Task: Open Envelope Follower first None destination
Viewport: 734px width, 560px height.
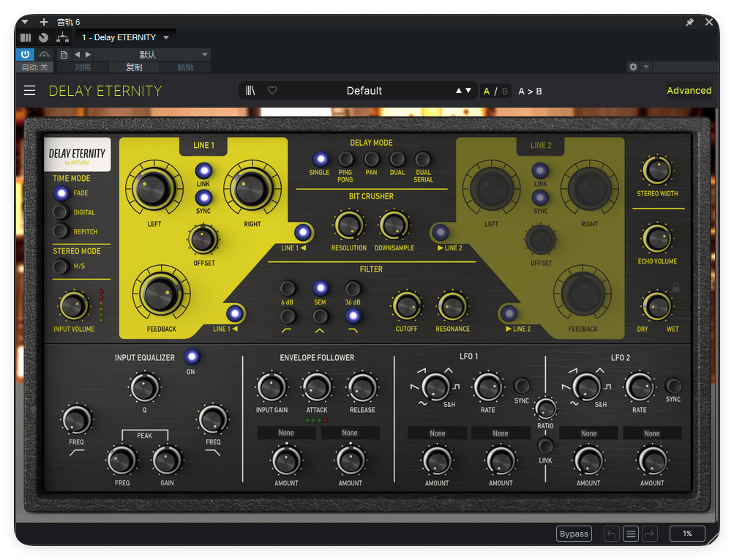Action: click(286, 433)
